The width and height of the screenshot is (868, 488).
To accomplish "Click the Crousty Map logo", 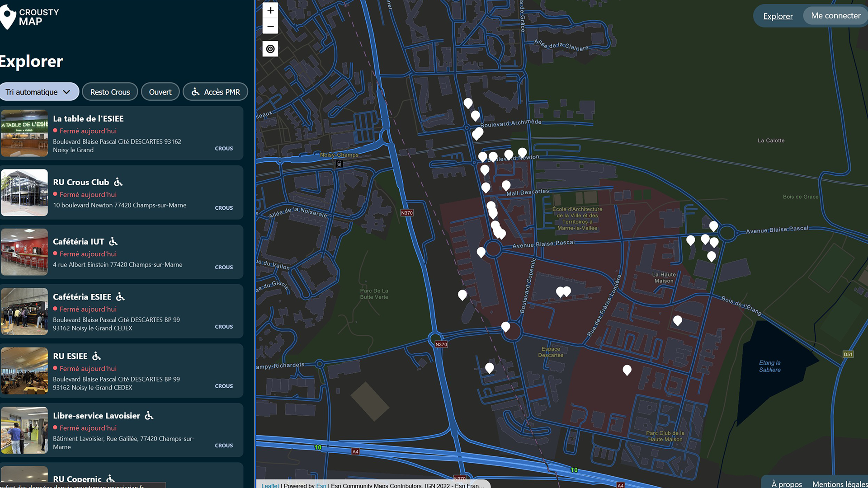I will pos(30,17).
